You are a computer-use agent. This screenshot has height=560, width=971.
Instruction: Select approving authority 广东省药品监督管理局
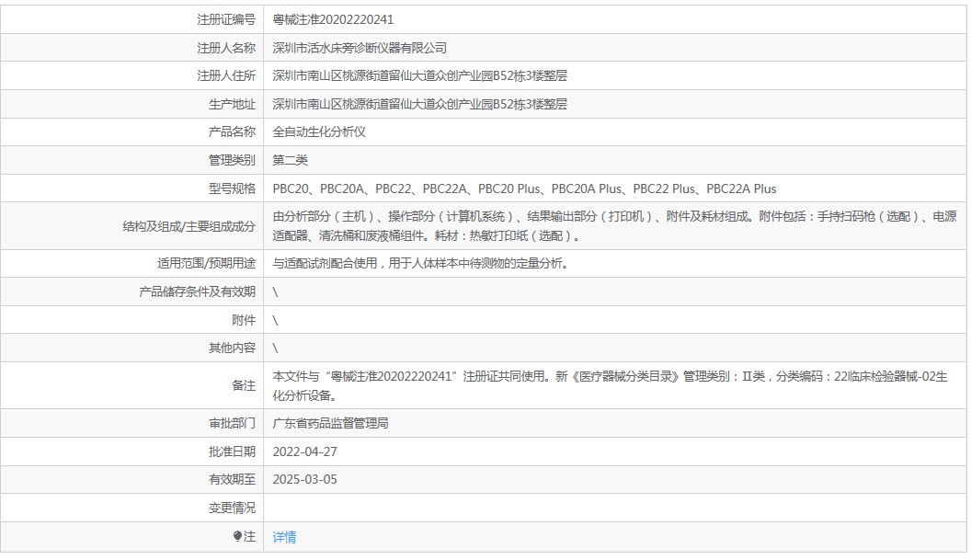(x=331, y=424)
